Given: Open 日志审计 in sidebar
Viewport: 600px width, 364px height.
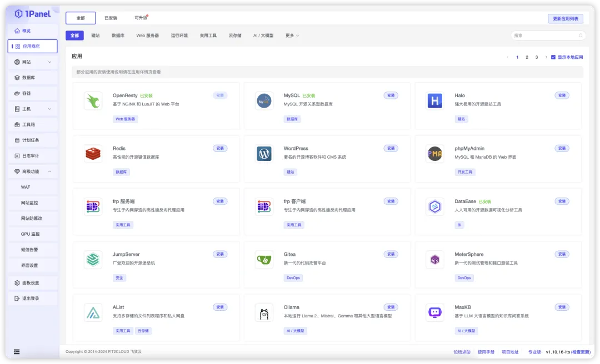Looking at the screenshot, I should pyautogui.click(x=33, y=156).
